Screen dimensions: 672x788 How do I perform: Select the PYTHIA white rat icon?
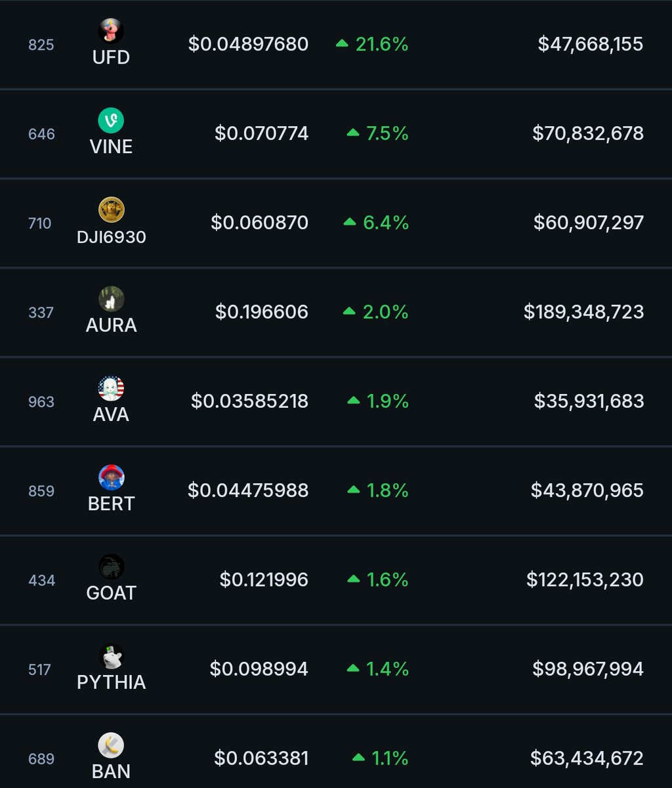111,656
